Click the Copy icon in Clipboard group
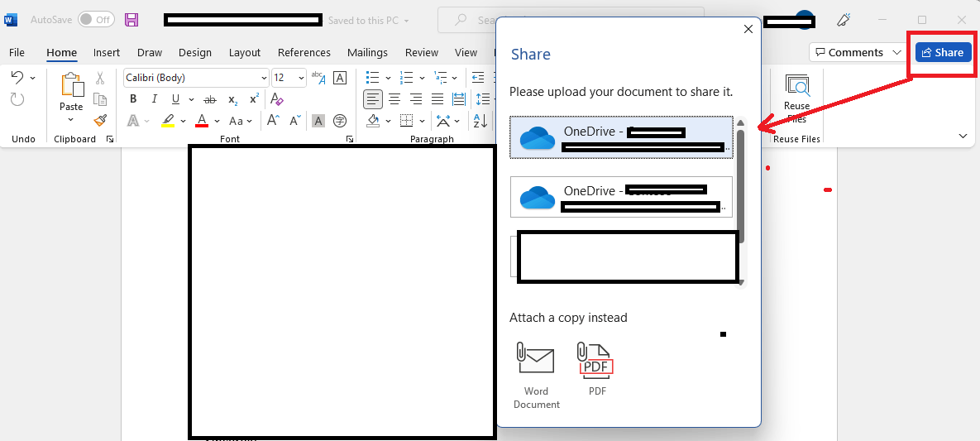 pyautogui.click(x=100, y=98)
